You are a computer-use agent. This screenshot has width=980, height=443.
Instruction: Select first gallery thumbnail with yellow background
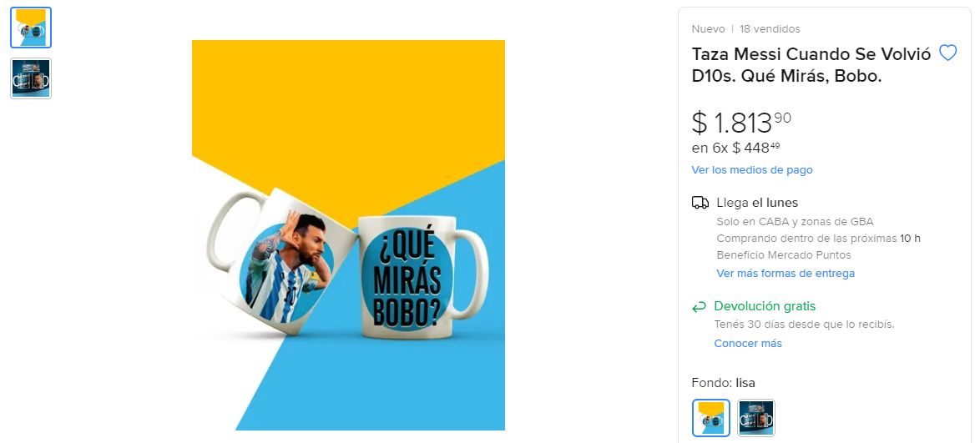[x=31, y=28]
